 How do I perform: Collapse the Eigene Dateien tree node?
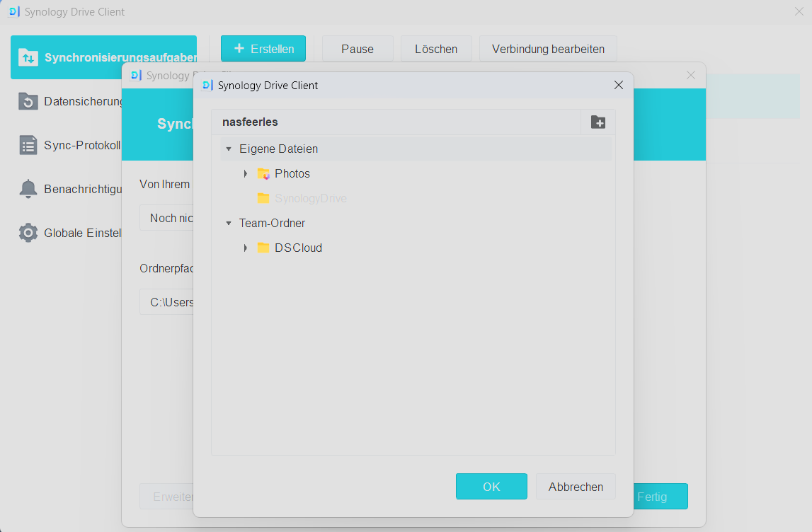point(229,149)
